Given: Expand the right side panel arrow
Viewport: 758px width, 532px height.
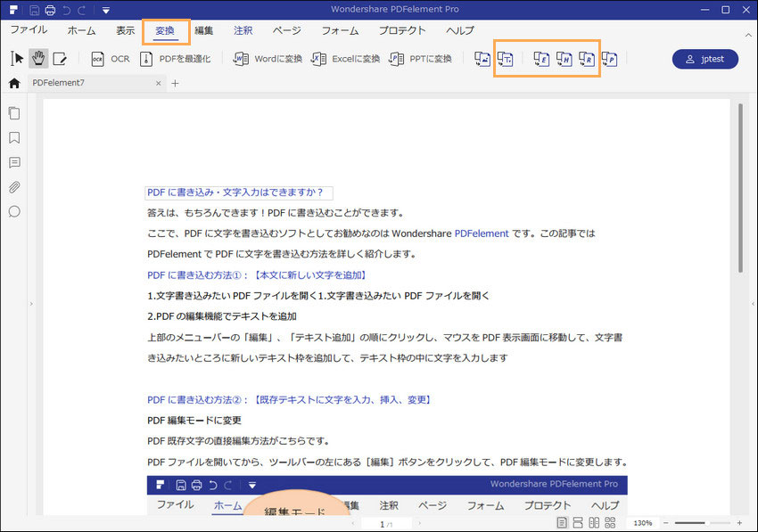Looking at the screenshot, I should [753, 304].
